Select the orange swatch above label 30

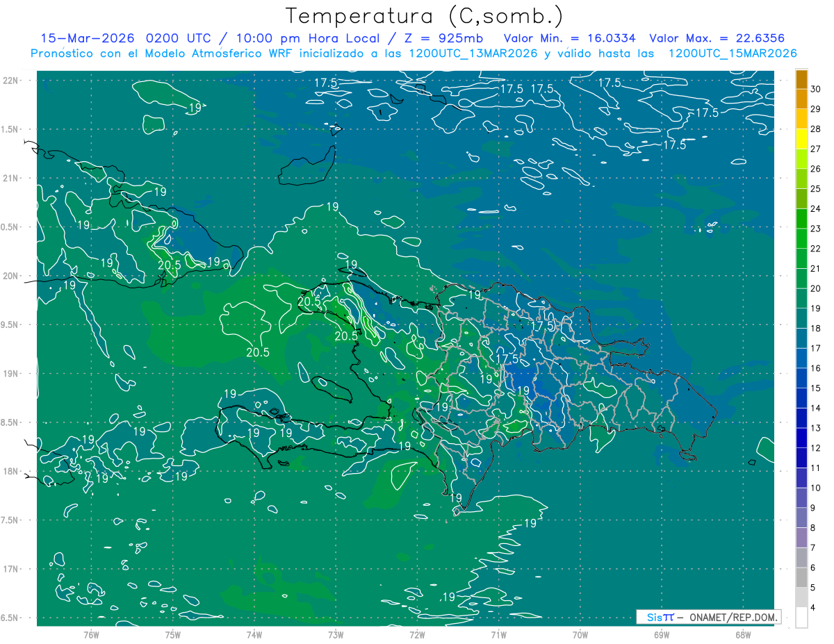coord(801,80)
